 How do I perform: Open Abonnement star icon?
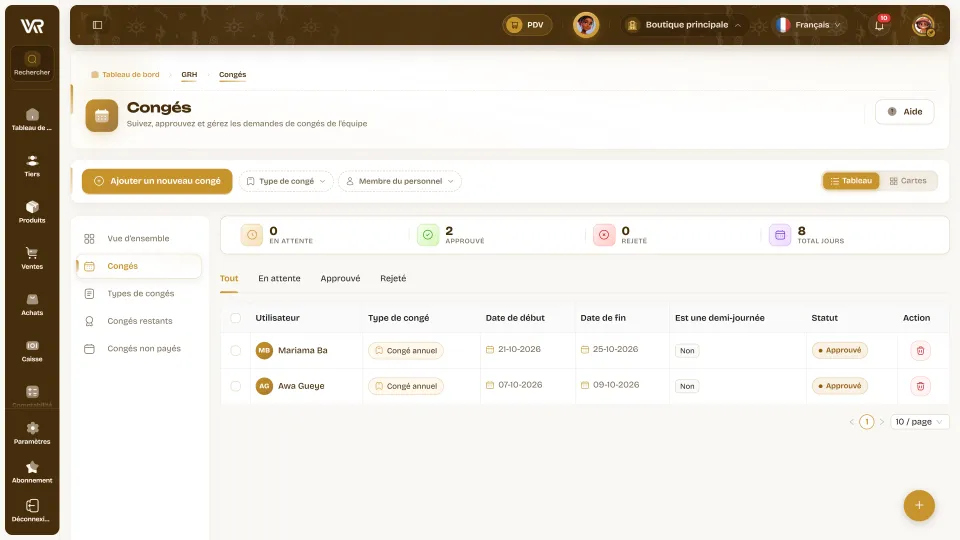[32, 467]
